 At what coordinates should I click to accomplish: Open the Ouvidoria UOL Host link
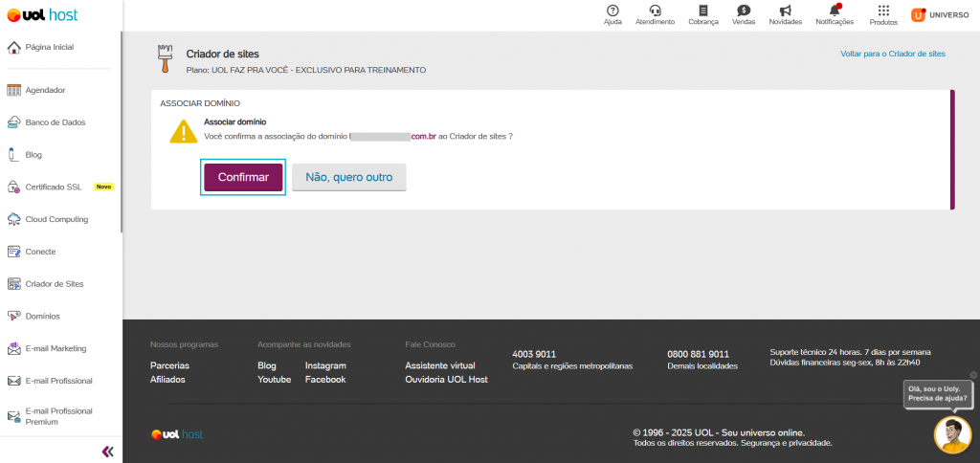coord(446,379)
